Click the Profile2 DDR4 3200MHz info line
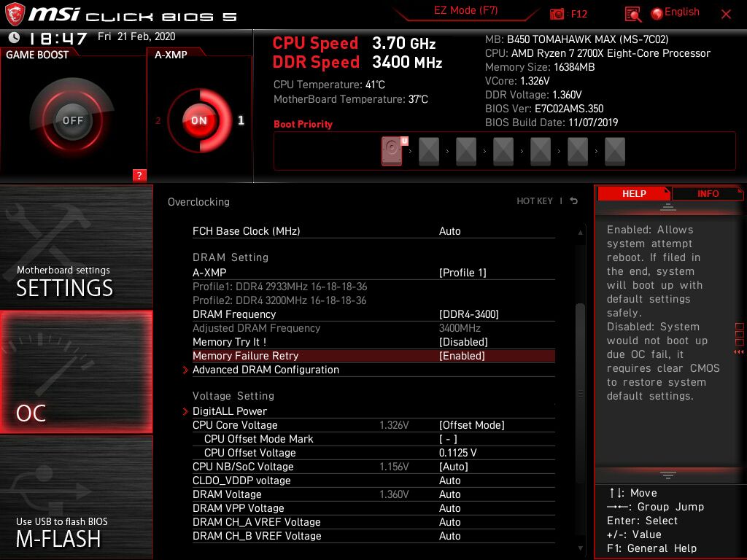 pos(279,300)
